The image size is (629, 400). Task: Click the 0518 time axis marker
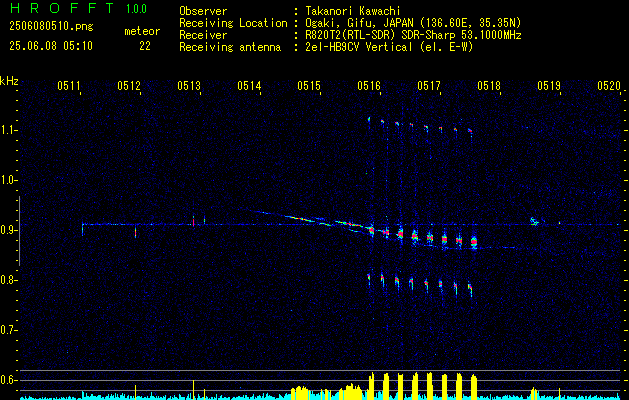[489, 85]
